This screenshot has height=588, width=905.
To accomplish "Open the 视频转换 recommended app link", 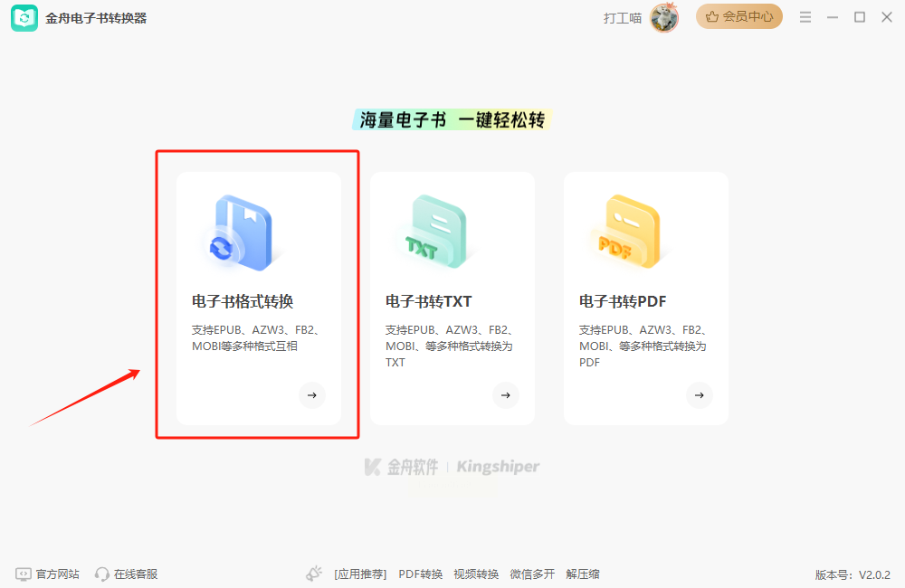I will point(476,574).
